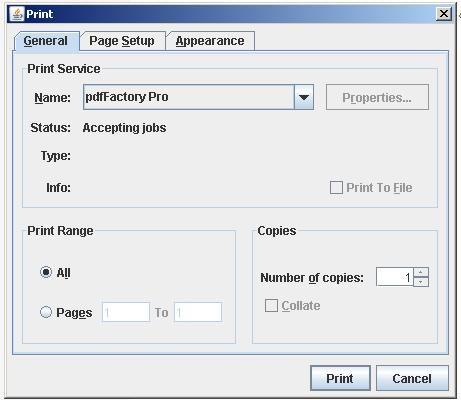This screenshot has width=461, height=400.
Task: Expand the printer Name dropdown arrow
Action: 304,97
